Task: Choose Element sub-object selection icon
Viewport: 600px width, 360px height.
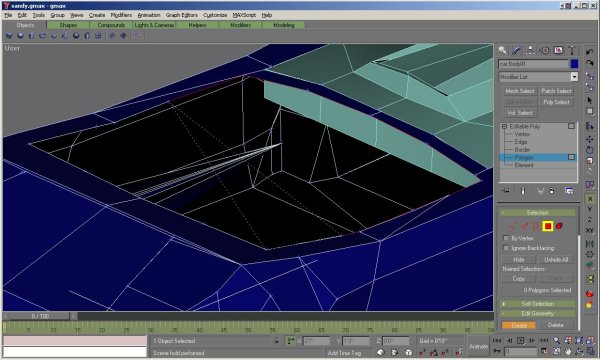Action: coord(559,226)
